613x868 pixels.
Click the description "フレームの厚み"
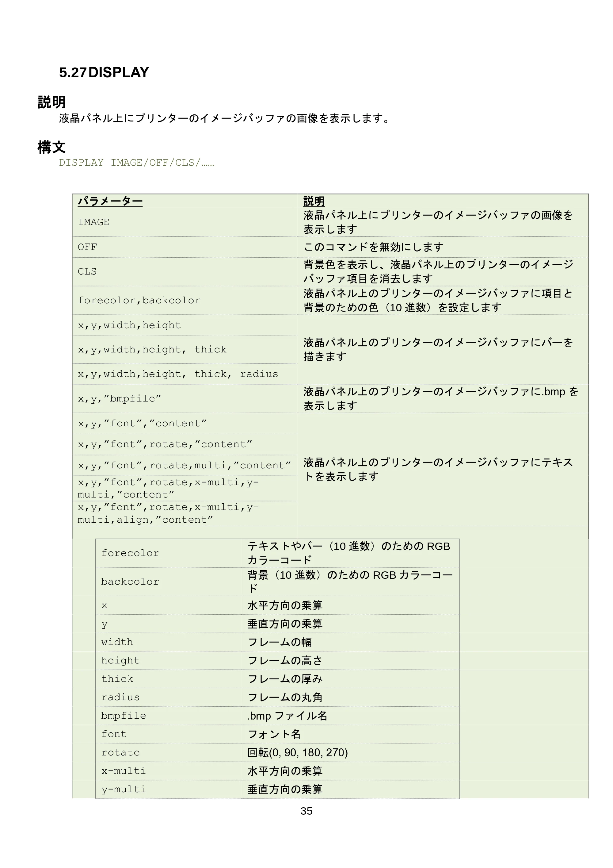click(x=285, y=678)
